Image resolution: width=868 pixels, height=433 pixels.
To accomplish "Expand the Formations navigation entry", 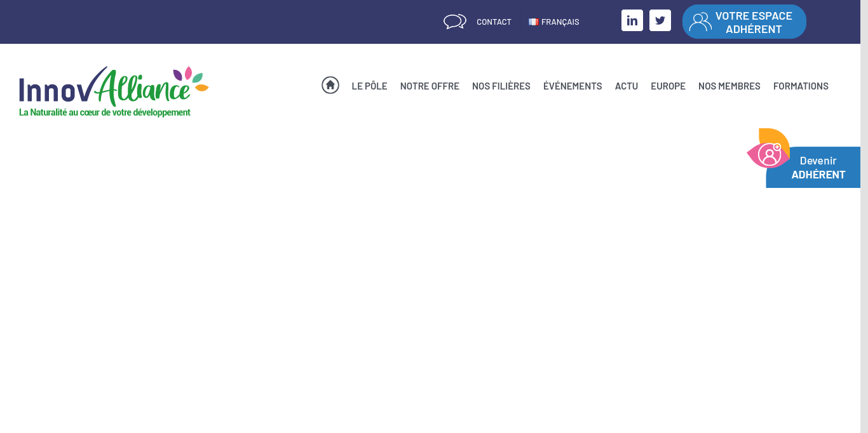I will 801,86.
